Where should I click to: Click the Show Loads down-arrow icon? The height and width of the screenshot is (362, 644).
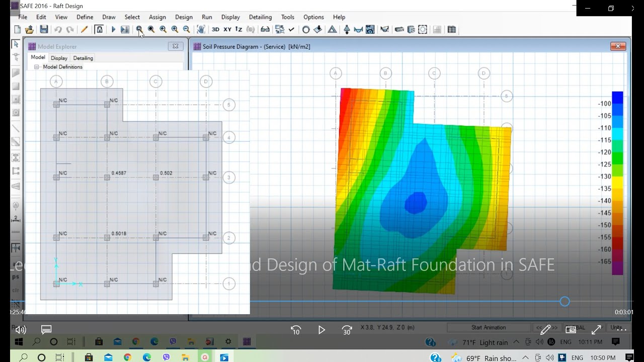[x=318, y=30]
